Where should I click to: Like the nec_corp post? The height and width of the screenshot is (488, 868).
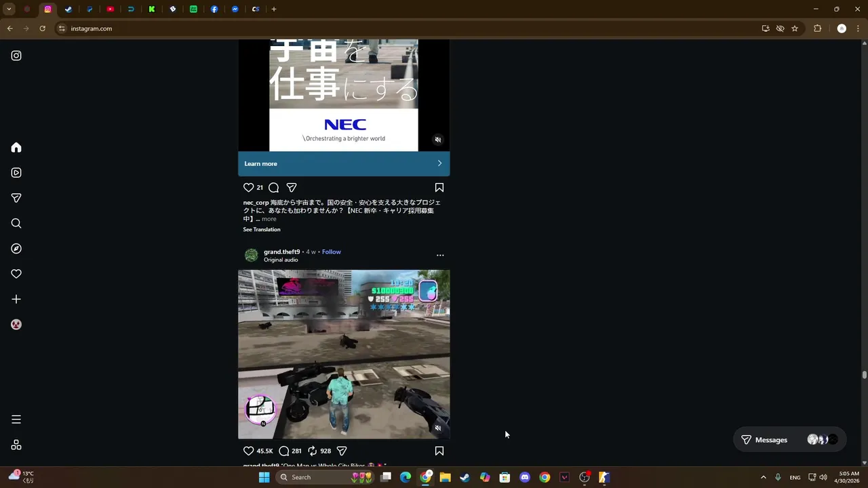[x=248, y=188]
